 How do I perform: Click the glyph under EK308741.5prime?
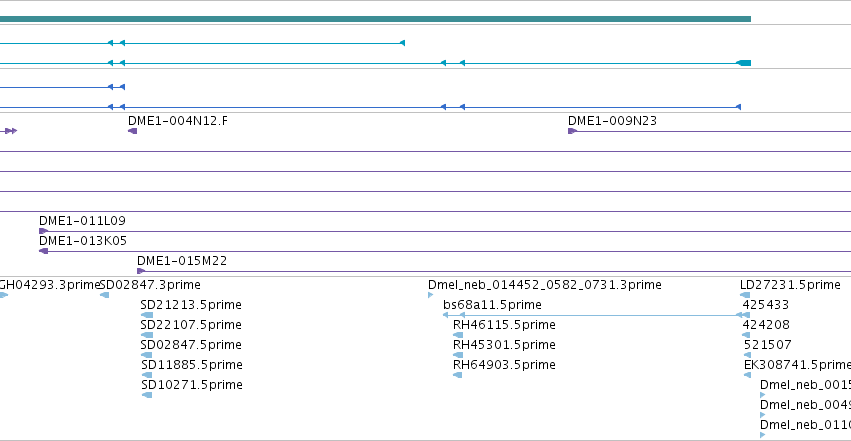pos(747,375)
